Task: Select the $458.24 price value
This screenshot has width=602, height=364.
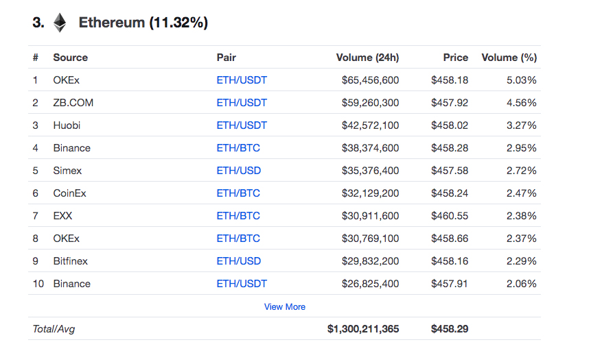Action: 450,193
